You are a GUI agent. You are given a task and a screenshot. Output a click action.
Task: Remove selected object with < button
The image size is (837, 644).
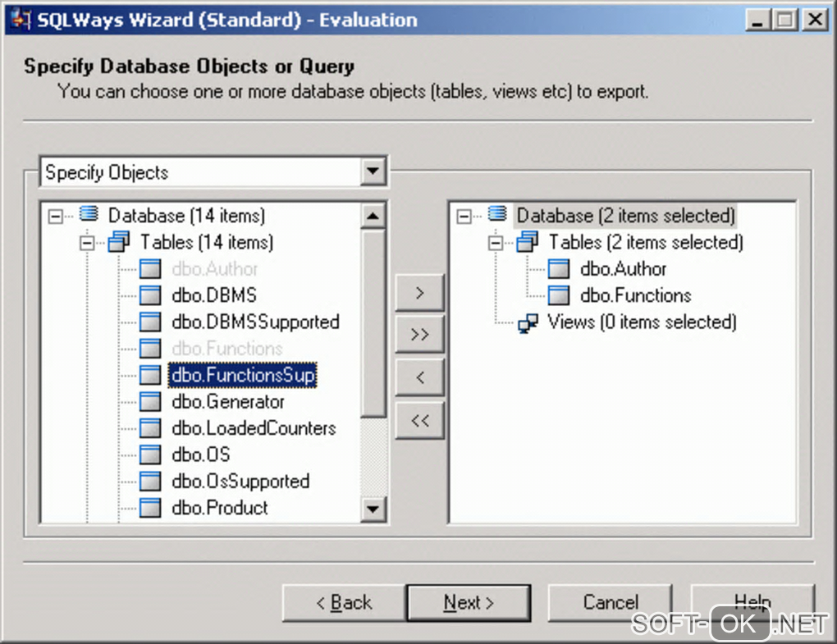(x=419, y=377)
